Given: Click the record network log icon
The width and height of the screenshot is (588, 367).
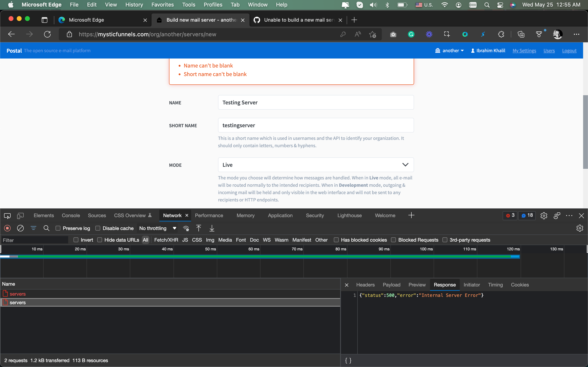Looking at the screenshot, I should pyautogui.click(x=7, y=228).
